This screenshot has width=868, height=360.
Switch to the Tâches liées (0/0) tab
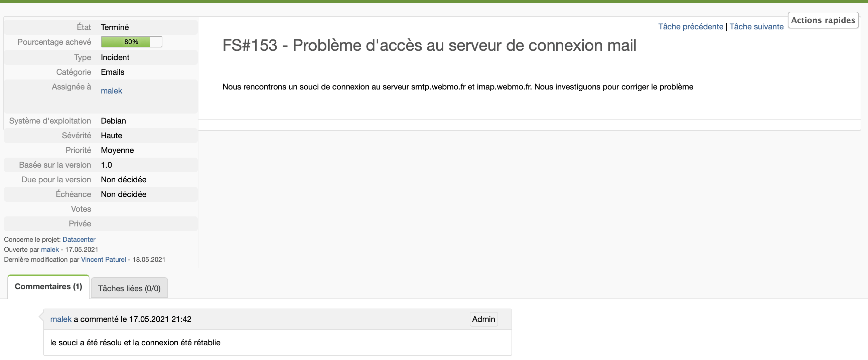point(129,288)
